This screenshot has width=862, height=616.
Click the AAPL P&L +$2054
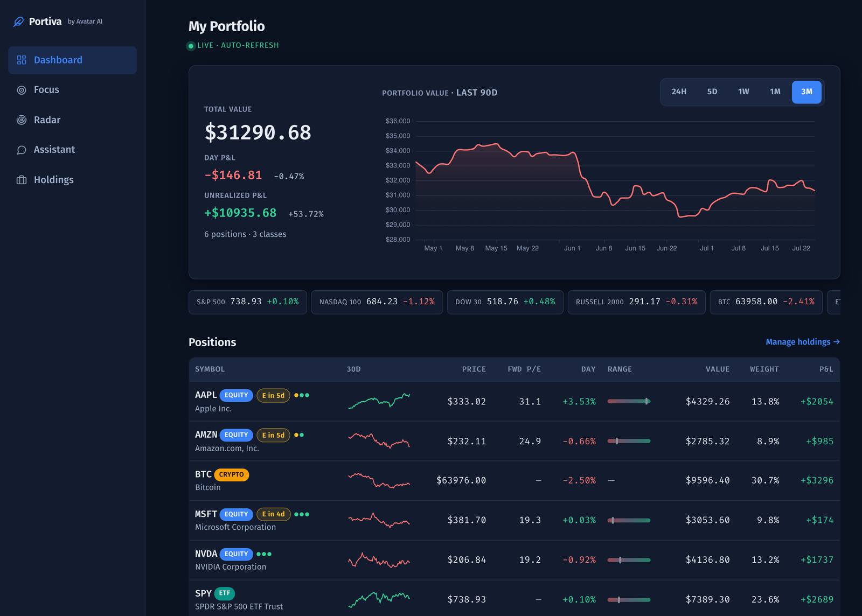(x=817, y=402)
